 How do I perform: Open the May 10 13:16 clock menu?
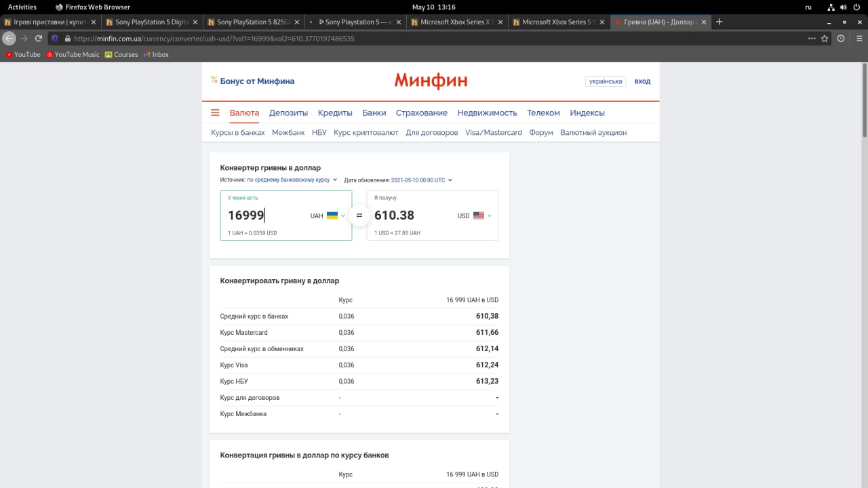pyautogui.click(x=434, y=7)
